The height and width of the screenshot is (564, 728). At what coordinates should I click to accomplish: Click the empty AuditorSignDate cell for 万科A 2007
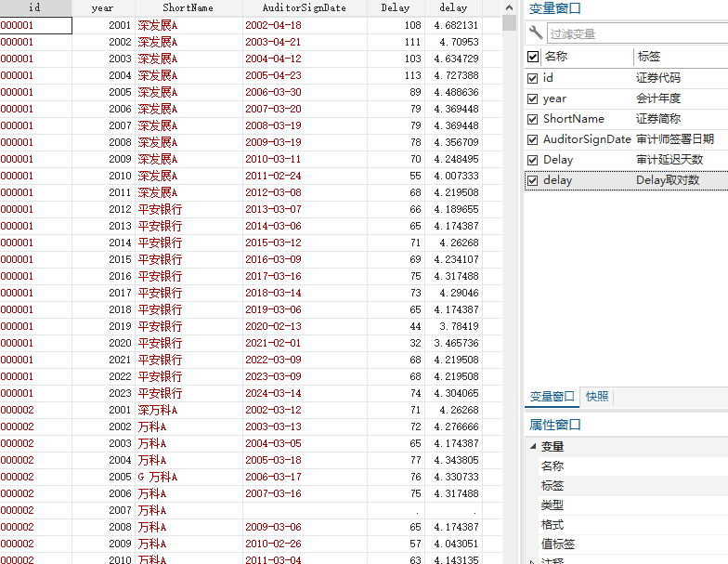tap(305, 511)
